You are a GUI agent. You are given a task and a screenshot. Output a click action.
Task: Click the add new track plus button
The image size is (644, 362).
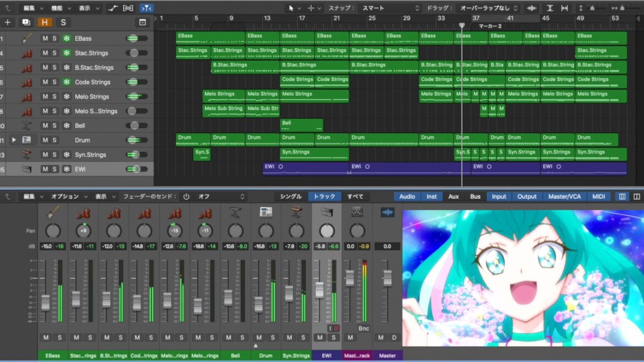point(8,23)
